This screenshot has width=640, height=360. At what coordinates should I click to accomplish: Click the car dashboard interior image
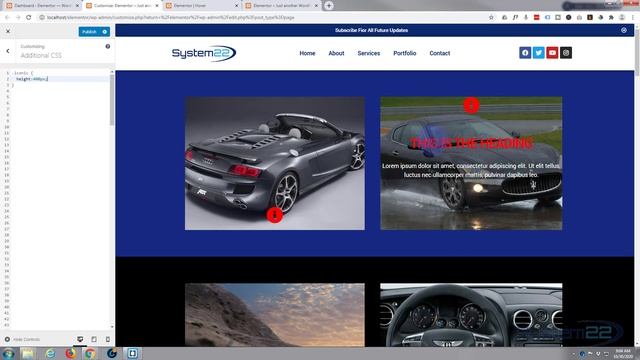coord(471,315)
